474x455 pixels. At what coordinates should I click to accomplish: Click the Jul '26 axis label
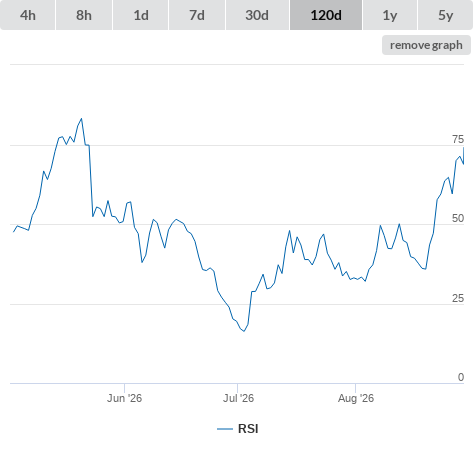pos(238,398)
